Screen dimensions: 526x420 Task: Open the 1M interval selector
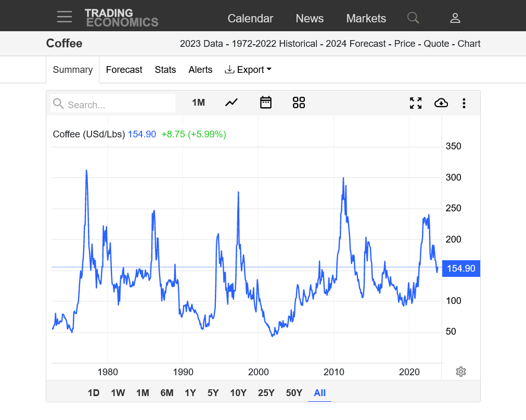click(198, 103)
